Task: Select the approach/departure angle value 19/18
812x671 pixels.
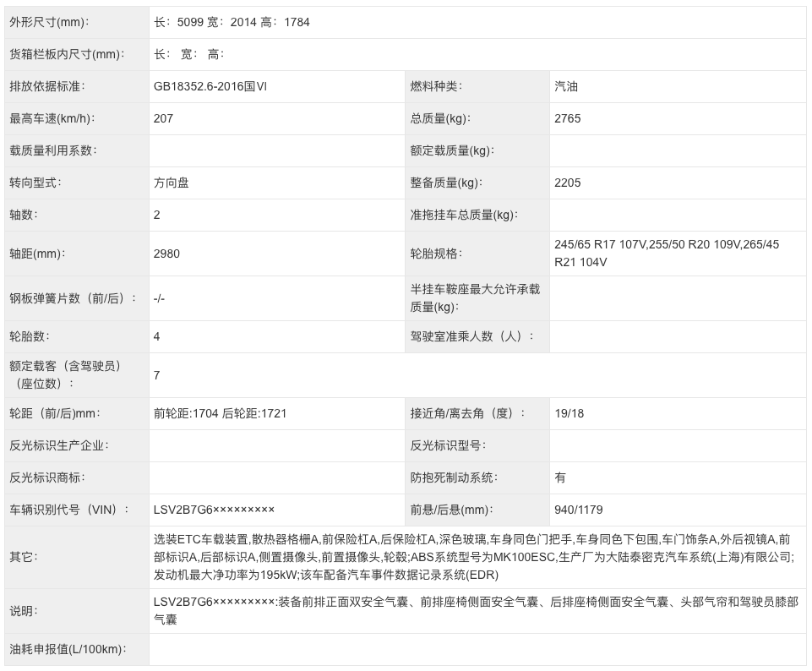Action: click(x=569, y=414)
